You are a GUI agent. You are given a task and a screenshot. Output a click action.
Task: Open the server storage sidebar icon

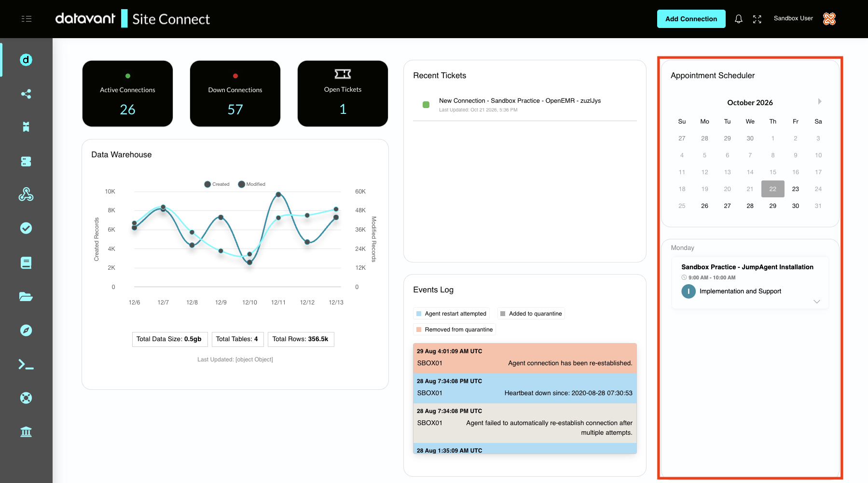tap(26, 161)
